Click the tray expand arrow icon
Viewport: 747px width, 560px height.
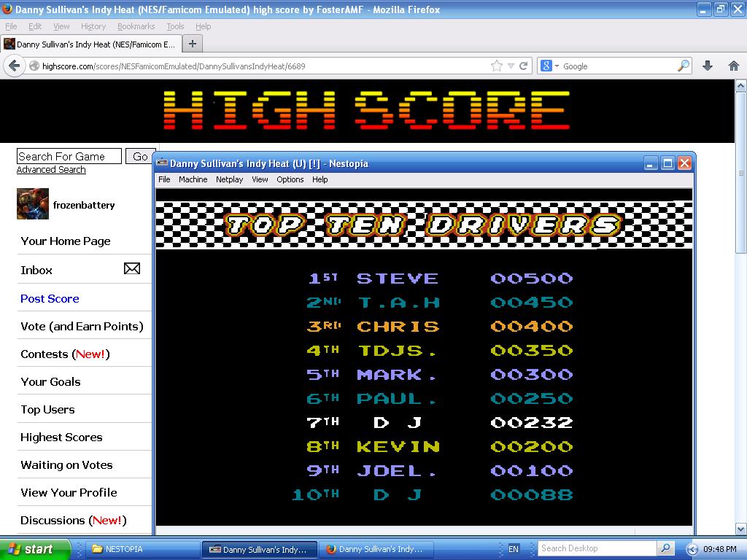coord(692,549)
